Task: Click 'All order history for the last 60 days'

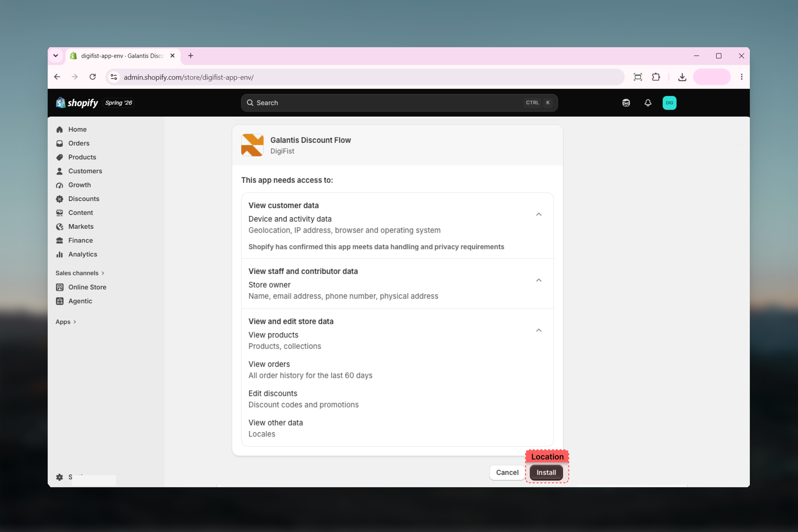Action: [x=310, y=375]
